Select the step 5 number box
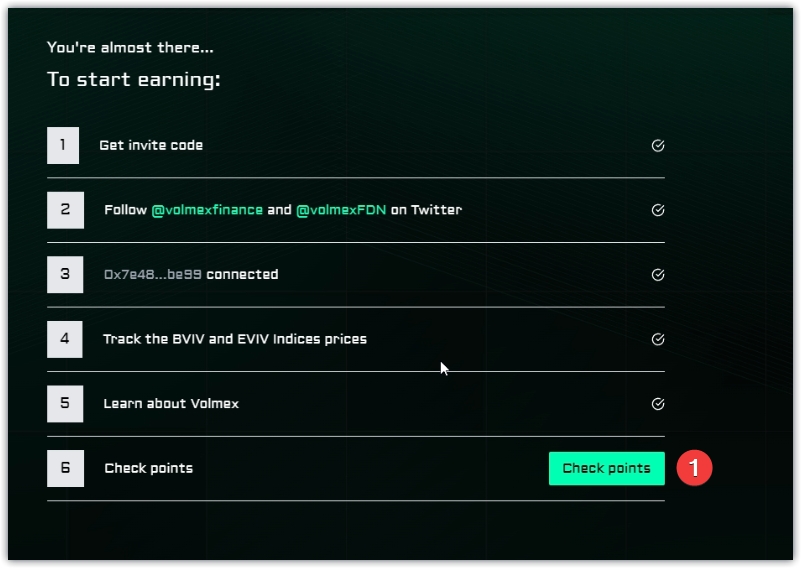 (65, 404)
